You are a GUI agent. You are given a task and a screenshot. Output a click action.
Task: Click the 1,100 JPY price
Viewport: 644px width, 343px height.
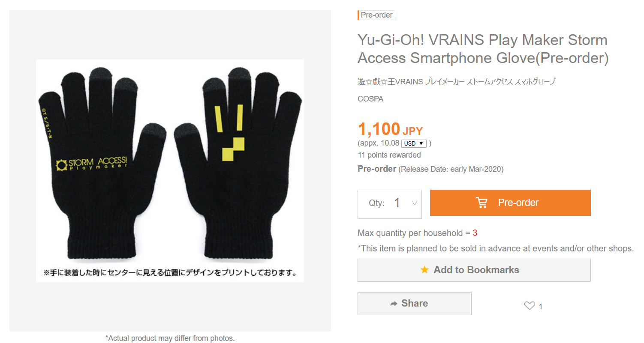pyautogui.click(x=390, y=129)
